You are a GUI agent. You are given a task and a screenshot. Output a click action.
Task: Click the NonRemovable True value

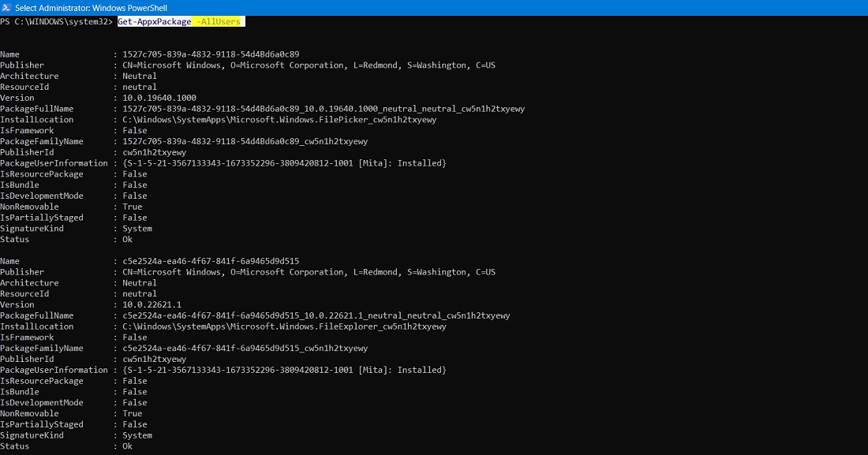click(132, 206)
